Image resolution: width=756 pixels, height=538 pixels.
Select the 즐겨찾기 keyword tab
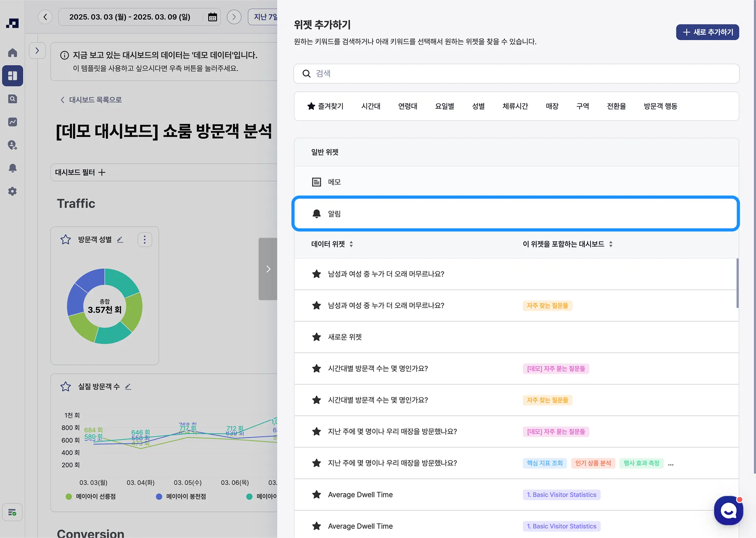(326, 106)
